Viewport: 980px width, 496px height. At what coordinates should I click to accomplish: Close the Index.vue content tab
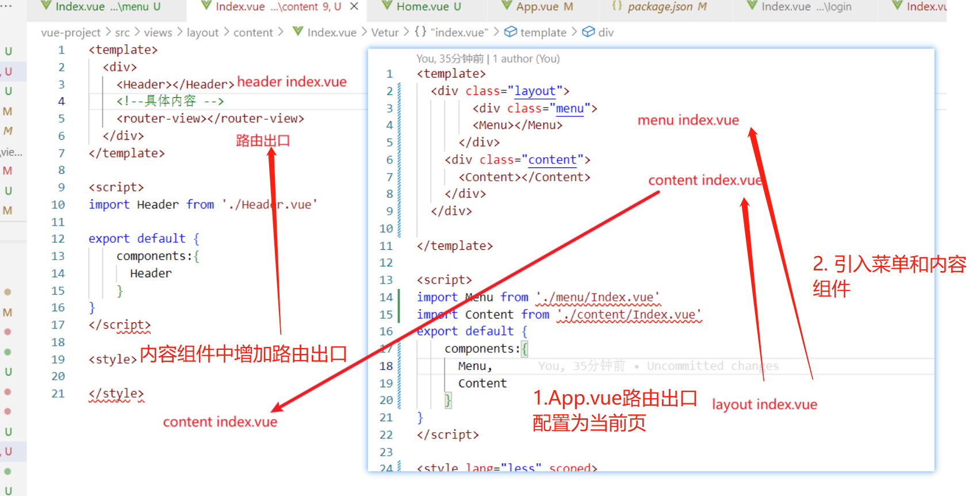pos(354,7)
